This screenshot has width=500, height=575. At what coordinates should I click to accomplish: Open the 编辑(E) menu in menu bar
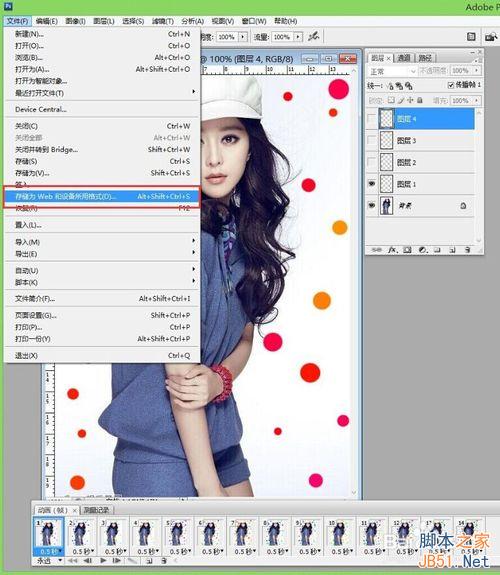[x=47, y=21]
